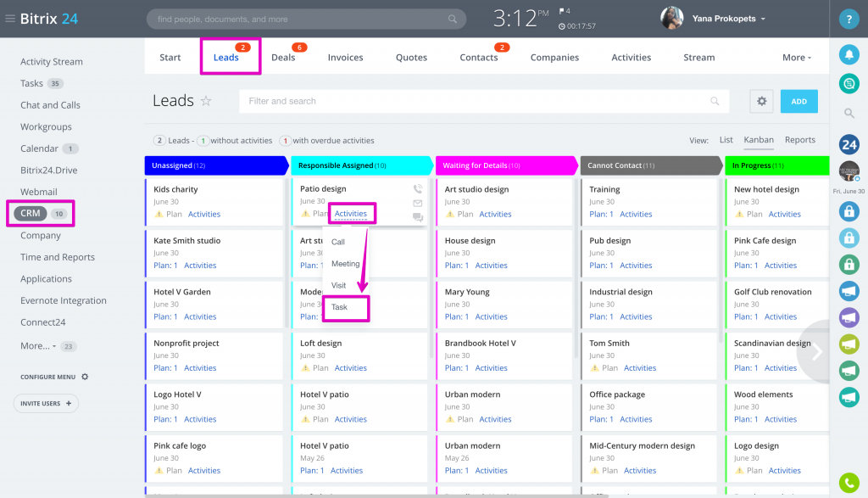Expand More... in the left sidebar
This screenshot has width=868, height=498.
click(38, 345)
